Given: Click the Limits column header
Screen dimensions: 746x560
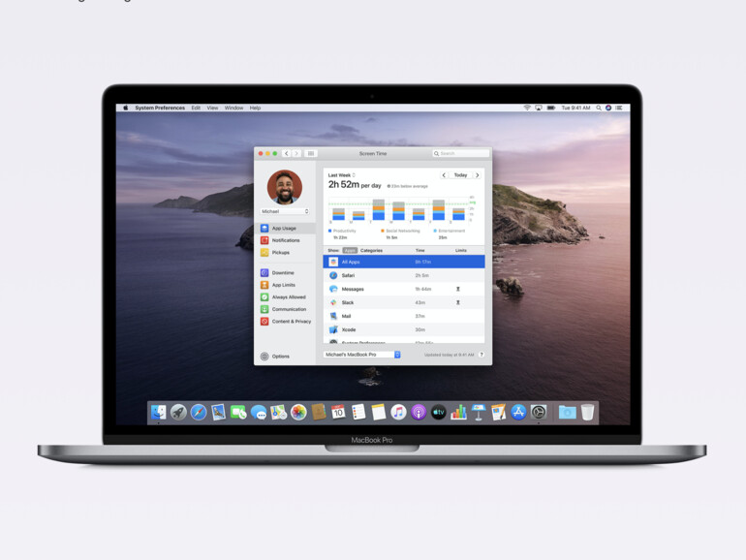Looking at the screenshot, I should pyautogui.click(x=460, y=251).
